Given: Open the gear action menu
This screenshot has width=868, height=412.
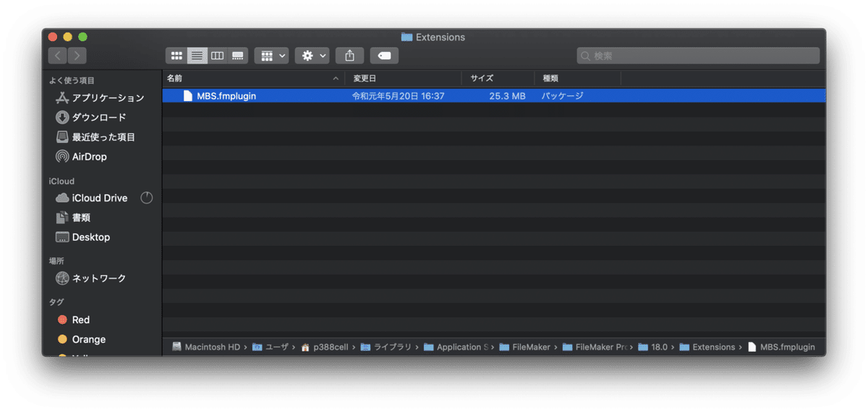Looking at the screenshot, I should 312,56.
